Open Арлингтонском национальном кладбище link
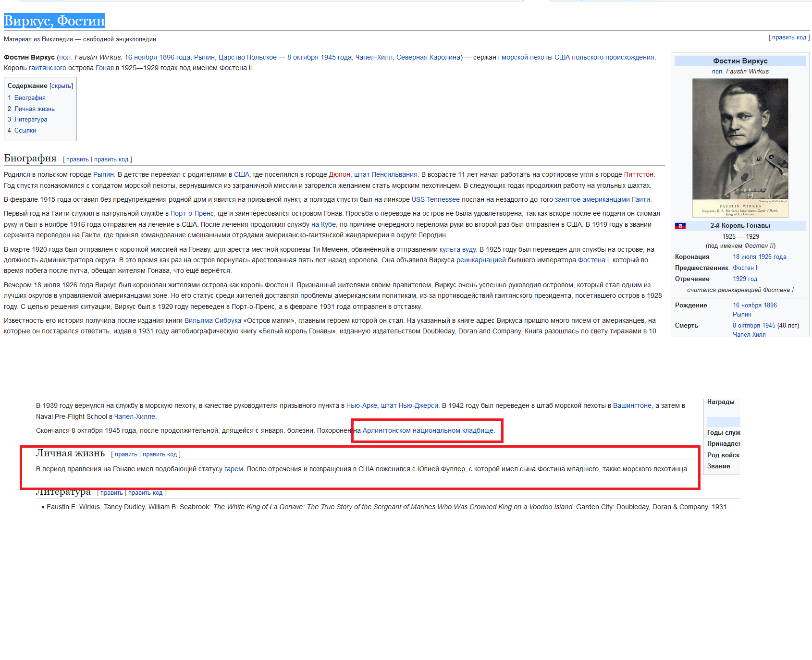 coord(428,431)
